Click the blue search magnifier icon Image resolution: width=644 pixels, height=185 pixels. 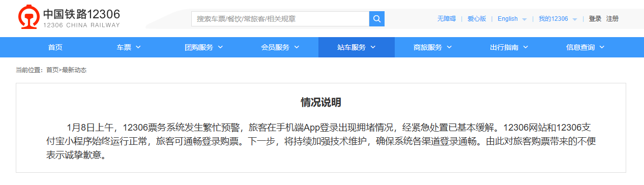coord(376,19)
